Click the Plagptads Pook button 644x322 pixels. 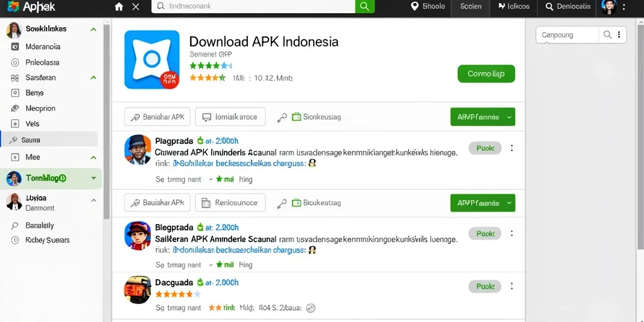[x=485, y=148]
